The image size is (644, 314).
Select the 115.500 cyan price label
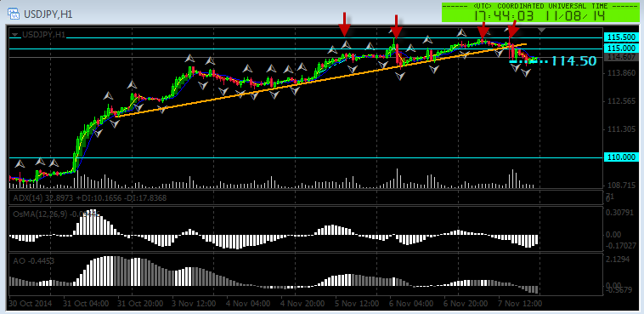[621, 37]
